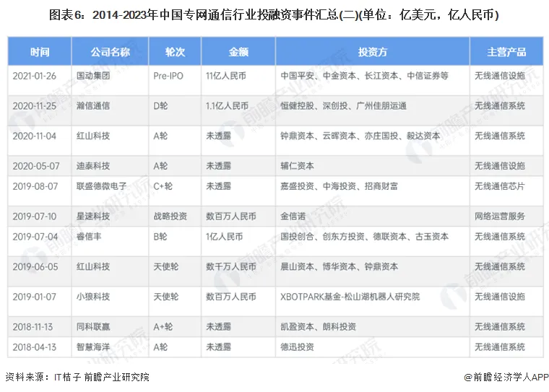
Task: Click investors 嘉盛投资、中海投资、招商财富
Action: tap(339, 186)
